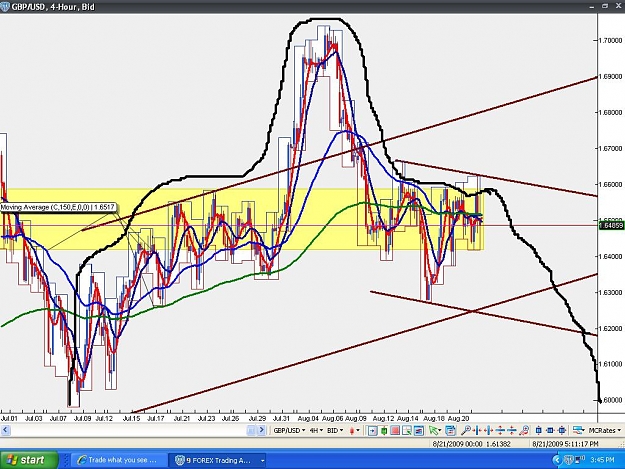Click the Jul.21 date axis label
This screenshot has height=469, width=625.
coord(183,418)
